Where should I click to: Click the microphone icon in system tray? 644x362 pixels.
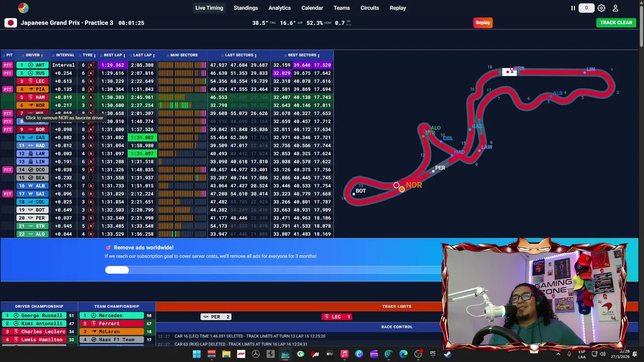569,354
